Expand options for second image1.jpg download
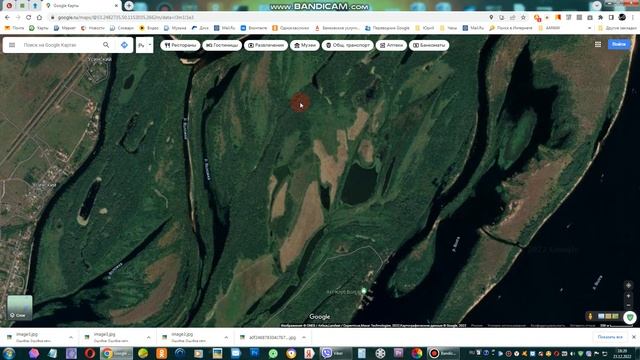 [x=148, y=338]
